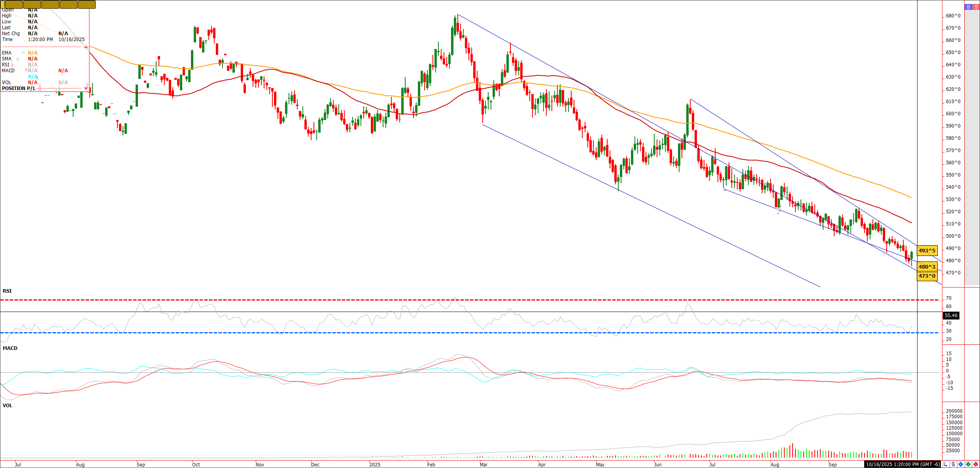Screen dimensions: 980x468
Task: Expand Position P/L with red down triangle
Action: click(x=86, y=88)
